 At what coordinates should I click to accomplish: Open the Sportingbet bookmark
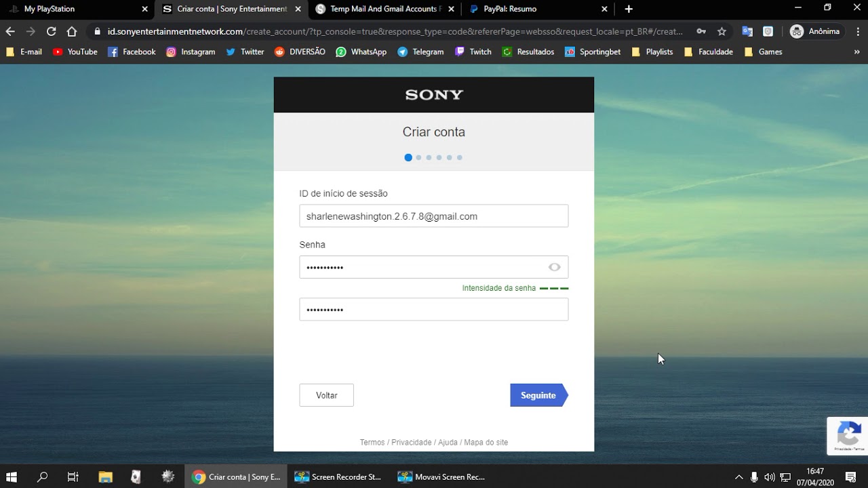click(593, 52)
